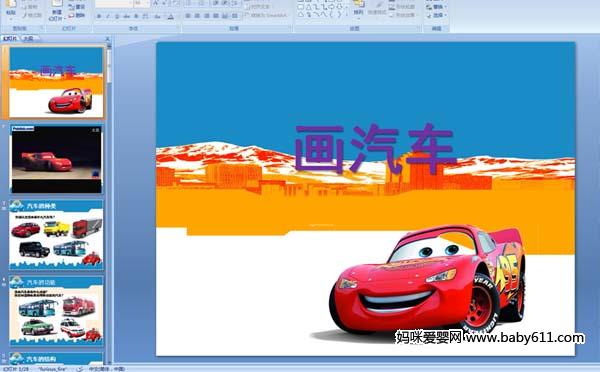
Task: Open the Arrange objects tool
Action: (x=359, y=8)
